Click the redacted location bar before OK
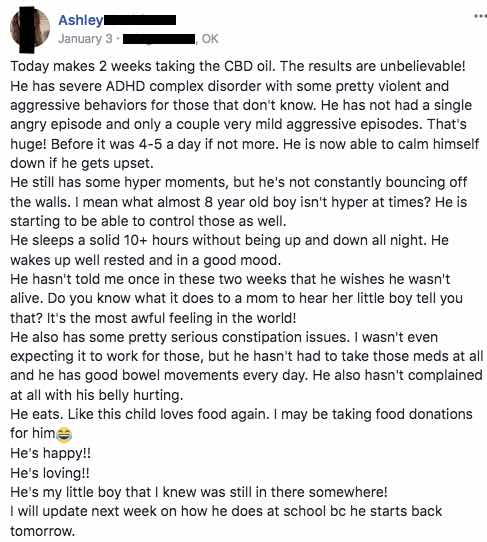The image size is (487, 542). click(x=159, y=39)
